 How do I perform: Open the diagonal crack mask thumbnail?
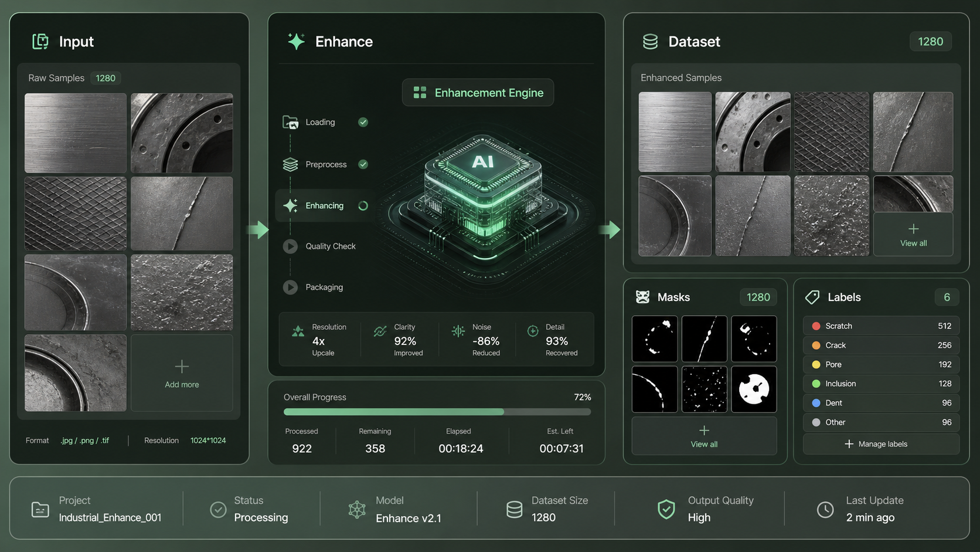click(x=704, y=338)
